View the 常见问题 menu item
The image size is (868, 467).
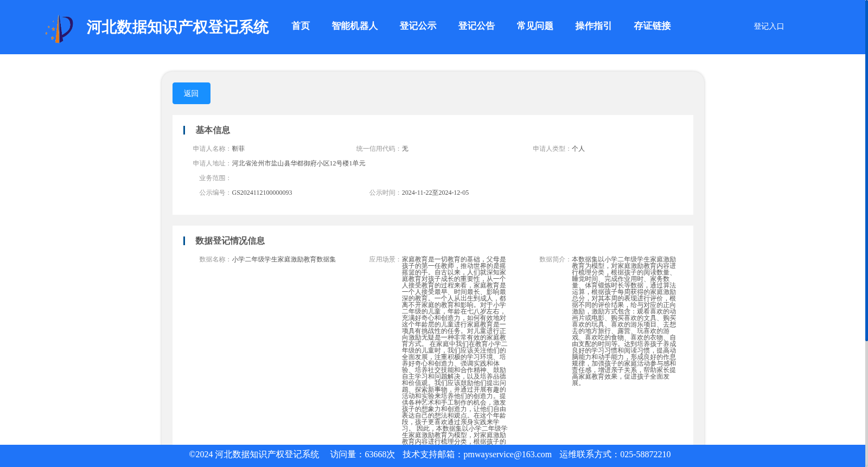[535, 26]
